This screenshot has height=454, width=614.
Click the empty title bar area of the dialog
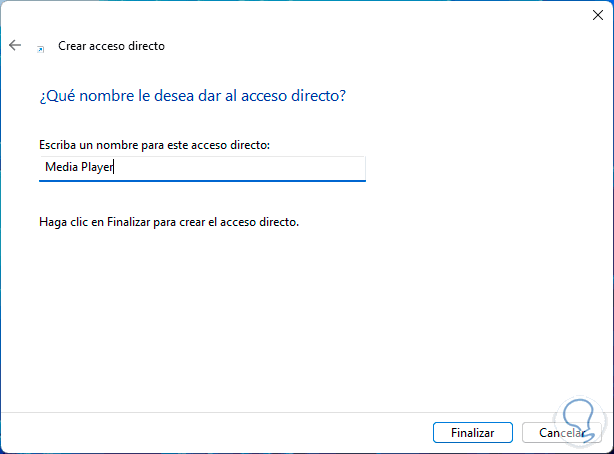coord(300,14)
